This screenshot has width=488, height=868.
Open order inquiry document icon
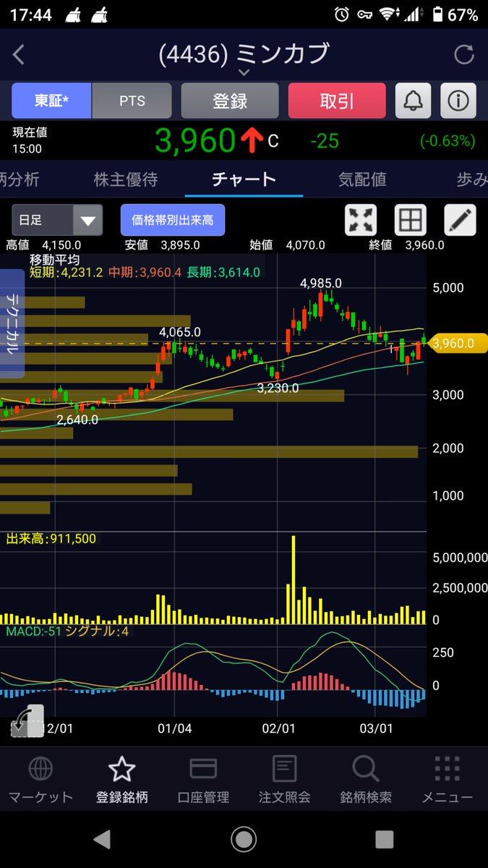pos(285,769)
